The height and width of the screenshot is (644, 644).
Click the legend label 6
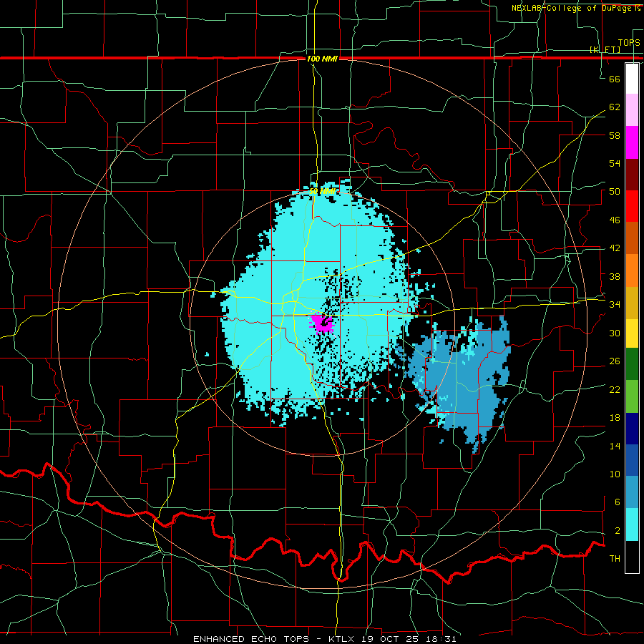point(617,502)
